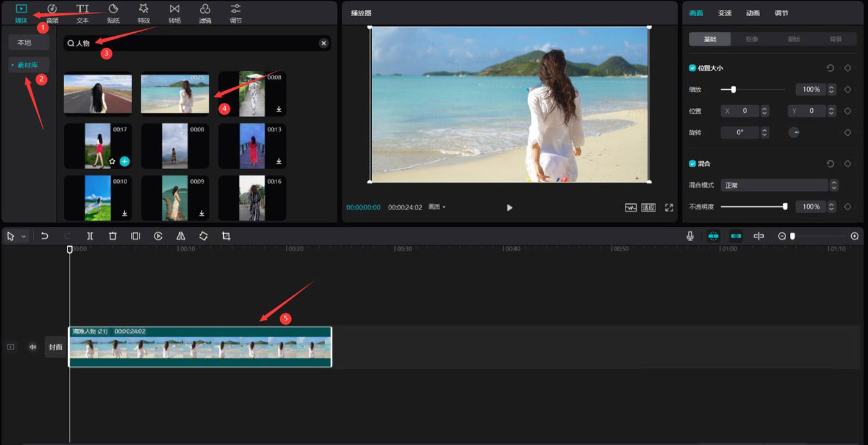Switch to the 变速 tab
The height and width of the screenshot is (445, 868).
pyautogui.click(x=725, y=13)
